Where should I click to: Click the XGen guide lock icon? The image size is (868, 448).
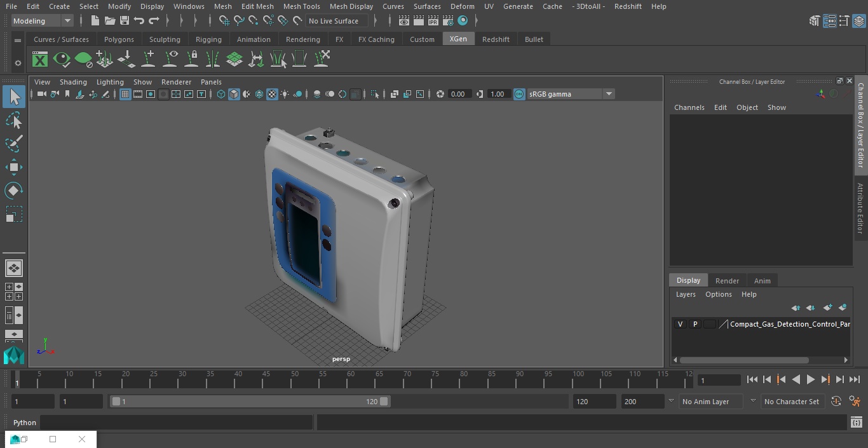click(x=191, y=60)
